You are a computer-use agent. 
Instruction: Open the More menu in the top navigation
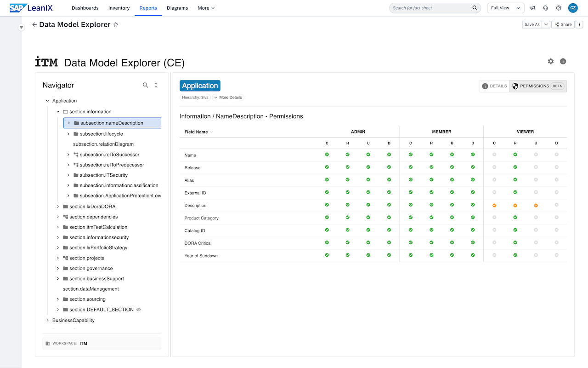[206, 8]
